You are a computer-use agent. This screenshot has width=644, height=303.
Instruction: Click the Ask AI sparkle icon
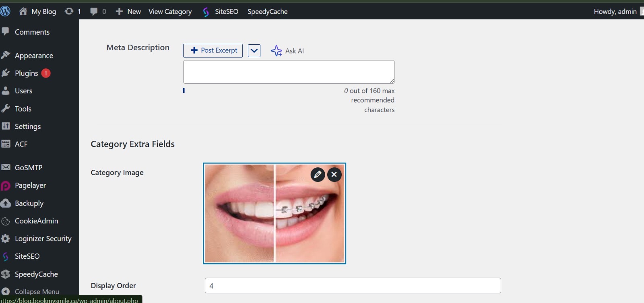(276, 51)
